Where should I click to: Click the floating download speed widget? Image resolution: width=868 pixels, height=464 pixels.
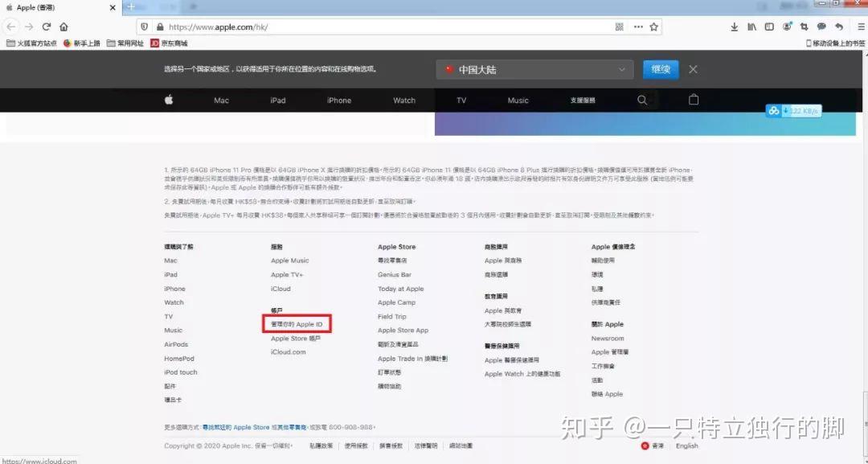click(x=793, y=111)
